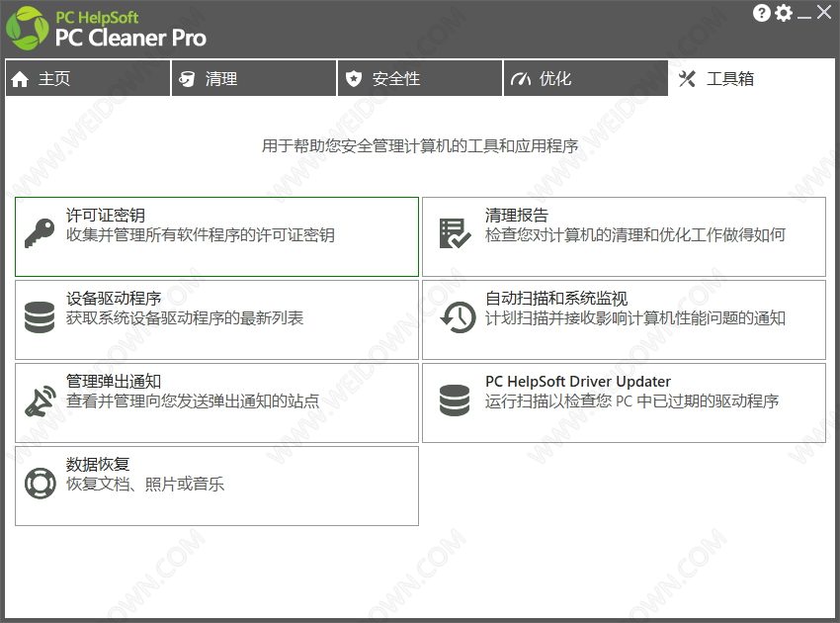840x623 pixels.
Task: Click the cleaning icon in 清理 tab
Action: pyautogui.click(x=187, y=79)
